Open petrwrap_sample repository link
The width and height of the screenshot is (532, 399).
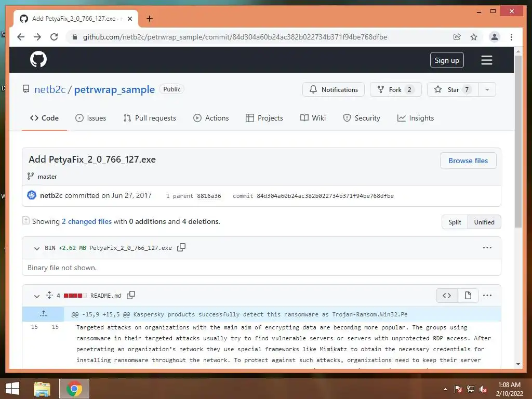pyautogui.click(x=114, y=89)
